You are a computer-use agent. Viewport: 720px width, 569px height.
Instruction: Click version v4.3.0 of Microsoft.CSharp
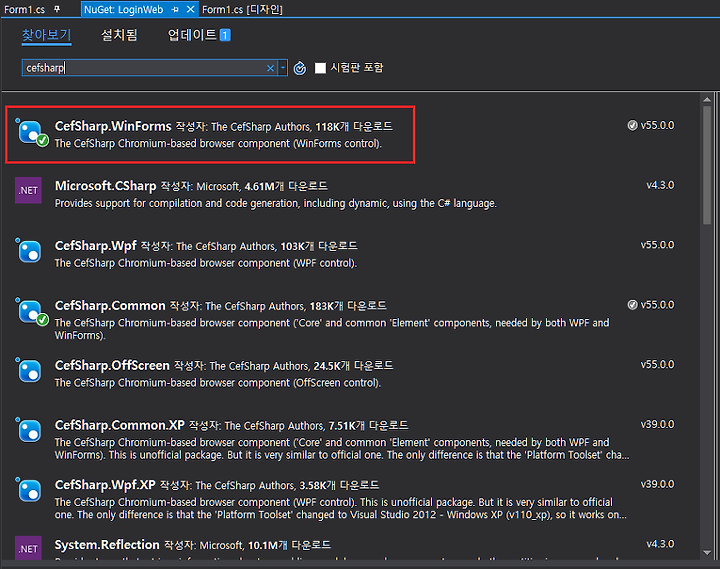(x=660, y=185)
